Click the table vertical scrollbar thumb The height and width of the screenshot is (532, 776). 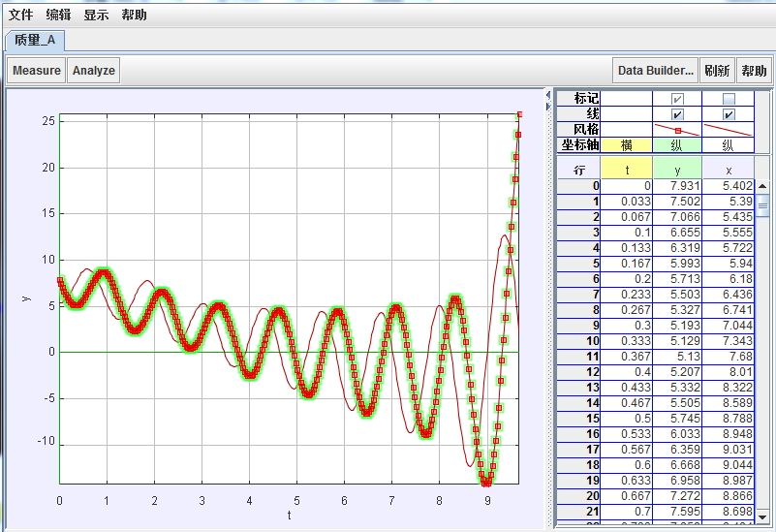[x=762, y=205]
